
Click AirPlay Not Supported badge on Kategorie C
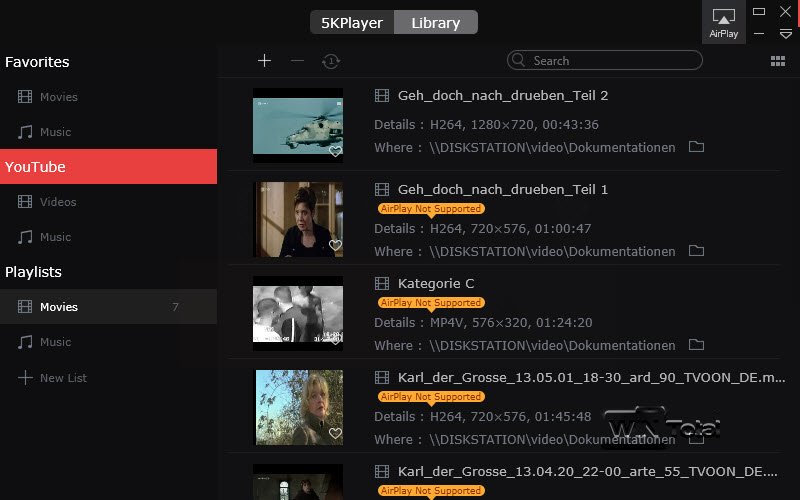coord(431,303)
